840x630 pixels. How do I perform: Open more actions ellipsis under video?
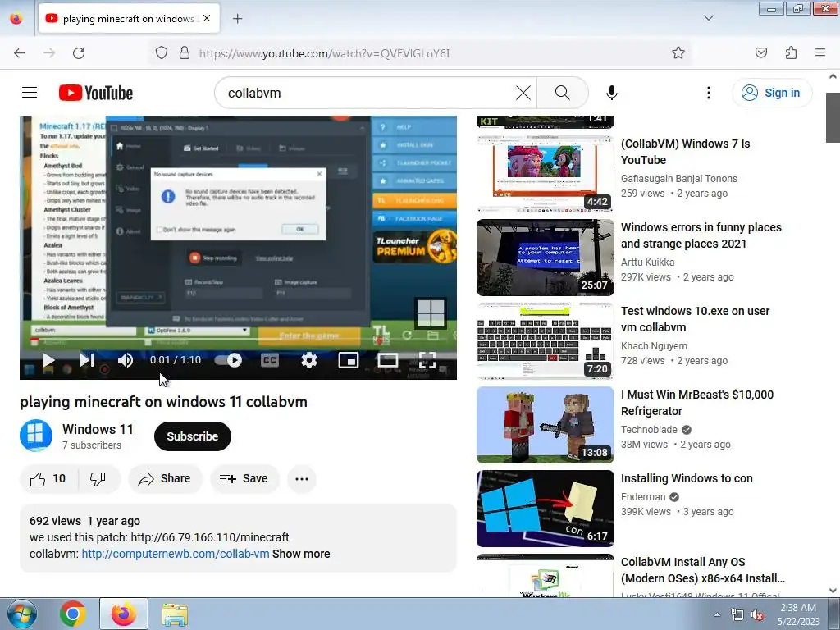(x=302, y=478)
